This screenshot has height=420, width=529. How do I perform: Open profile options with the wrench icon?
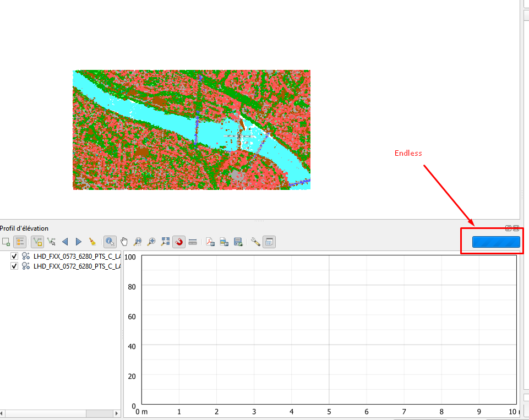click(255, 241)
